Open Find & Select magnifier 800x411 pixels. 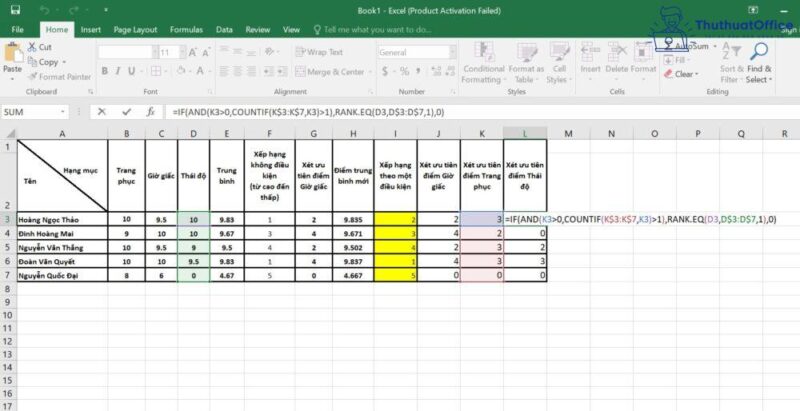(x=759, y=63)
